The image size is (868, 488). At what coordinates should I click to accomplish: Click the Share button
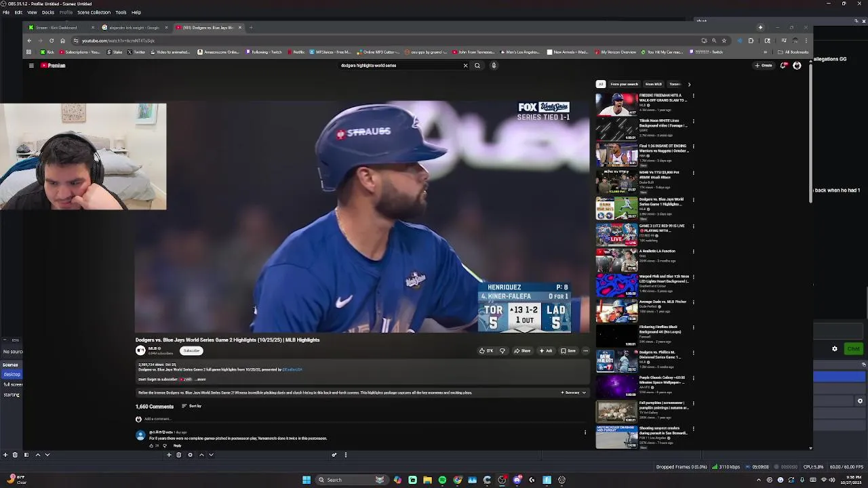[522, 350]
